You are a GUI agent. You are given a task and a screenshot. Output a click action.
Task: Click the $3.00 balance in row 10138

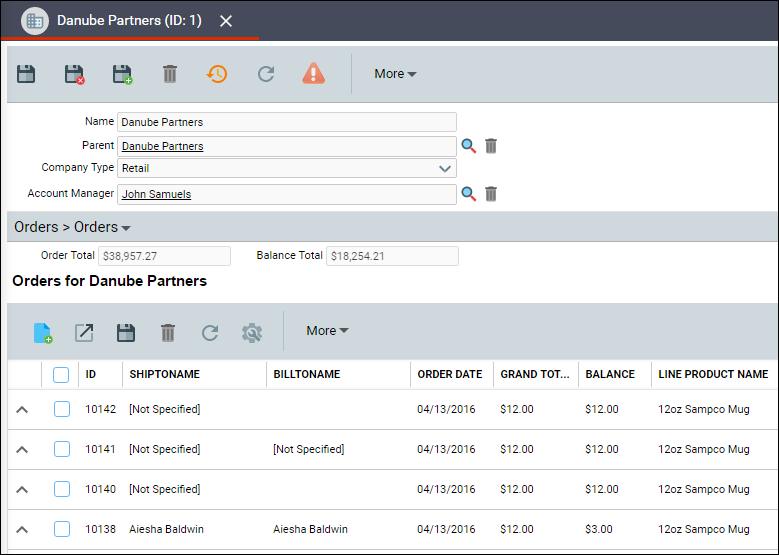[599, 529]
